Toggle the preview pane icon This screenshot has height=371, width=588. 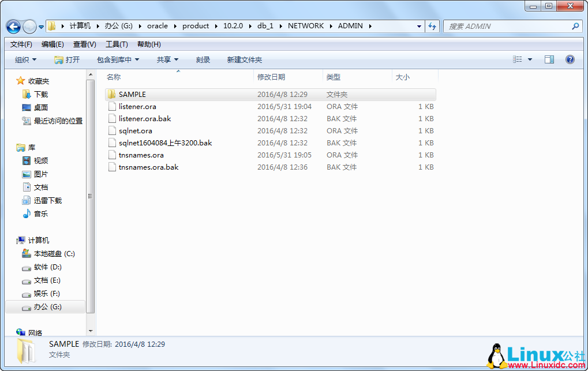[x=549, y=59]
